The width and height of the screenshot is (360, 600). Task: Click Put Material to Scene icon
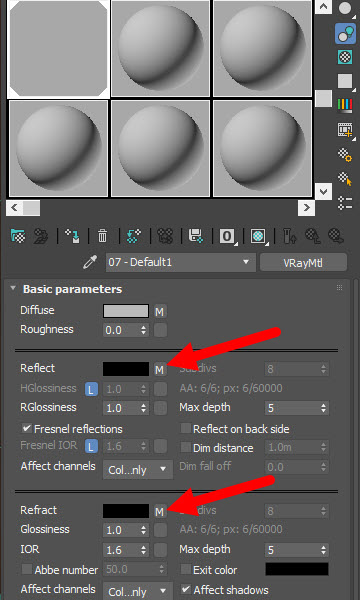coord(41,236)
